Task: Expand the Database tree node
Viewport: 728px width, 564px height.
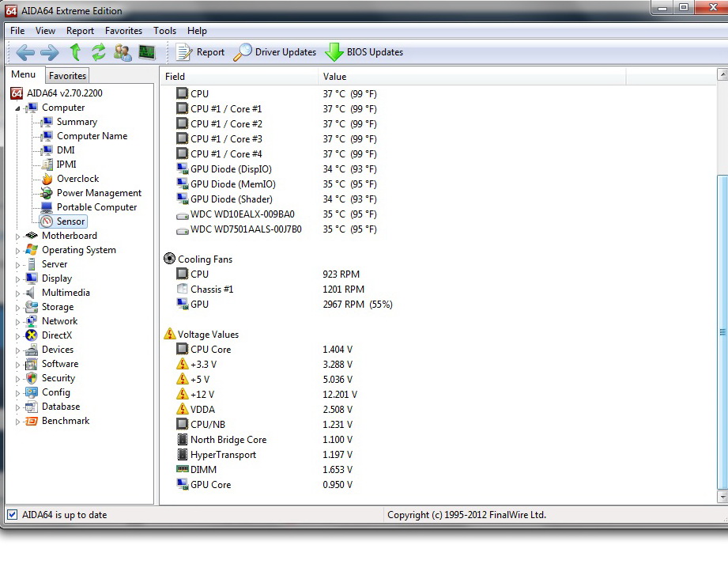Action: pyautogui.click(x=17, y=407)
